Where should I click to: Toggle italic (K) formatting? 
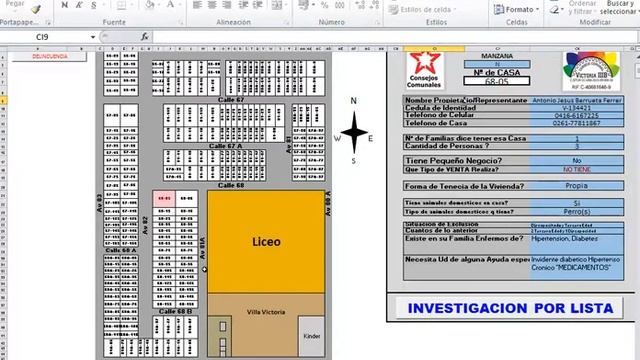coord(79,5)
